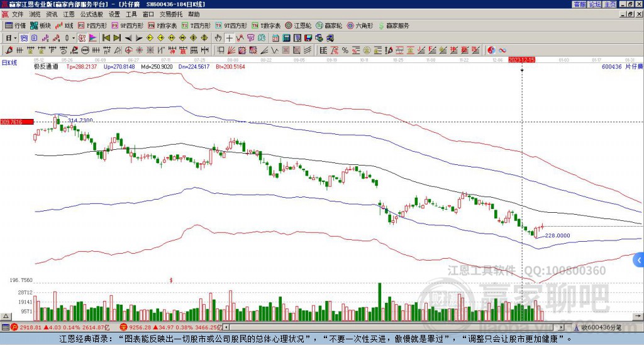The image size is (644, 345).
Task: Click the black left arrow icon
Action: pos(128,38)
